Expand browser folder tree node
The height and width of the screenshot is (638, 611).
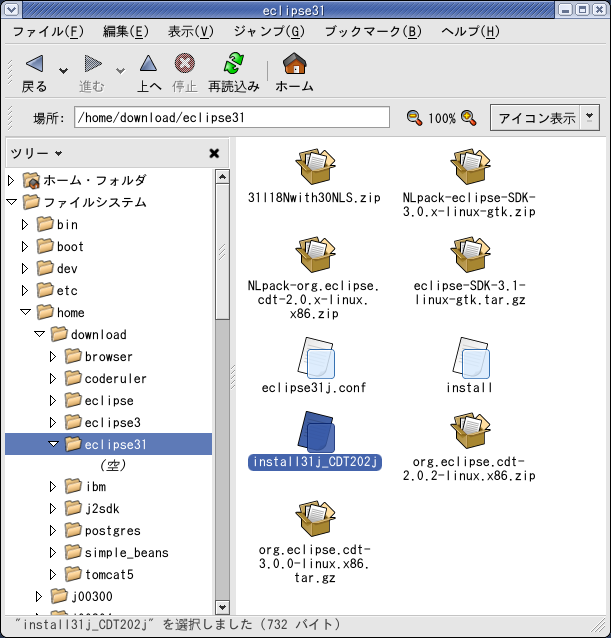pos(53,356)
